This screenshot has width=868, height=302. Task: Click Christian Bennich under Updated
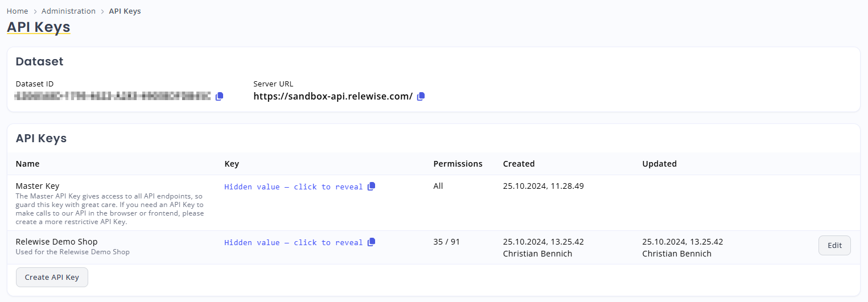[677, 254]
